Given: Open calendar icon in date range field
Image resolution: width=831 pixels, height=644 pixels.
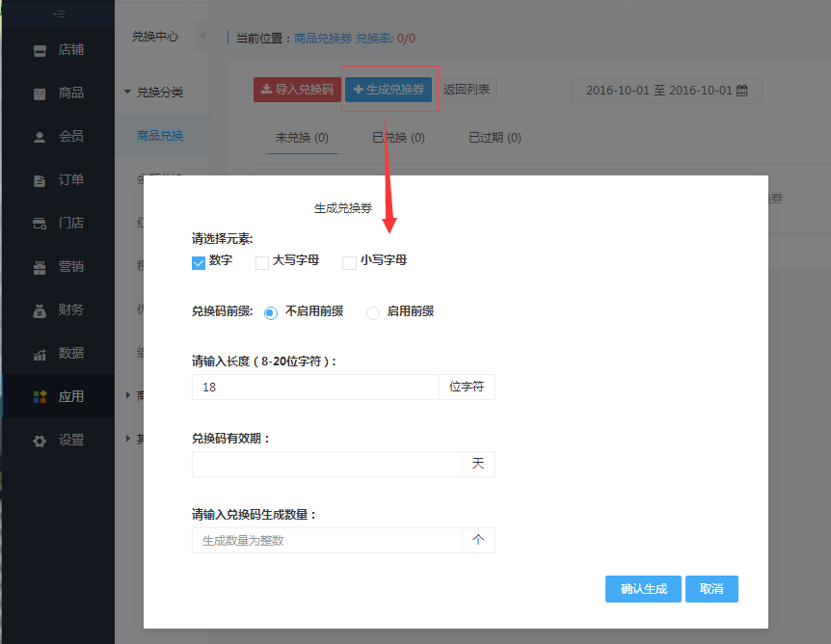Looking at the screenshot, I should click(x=742, y=91).
